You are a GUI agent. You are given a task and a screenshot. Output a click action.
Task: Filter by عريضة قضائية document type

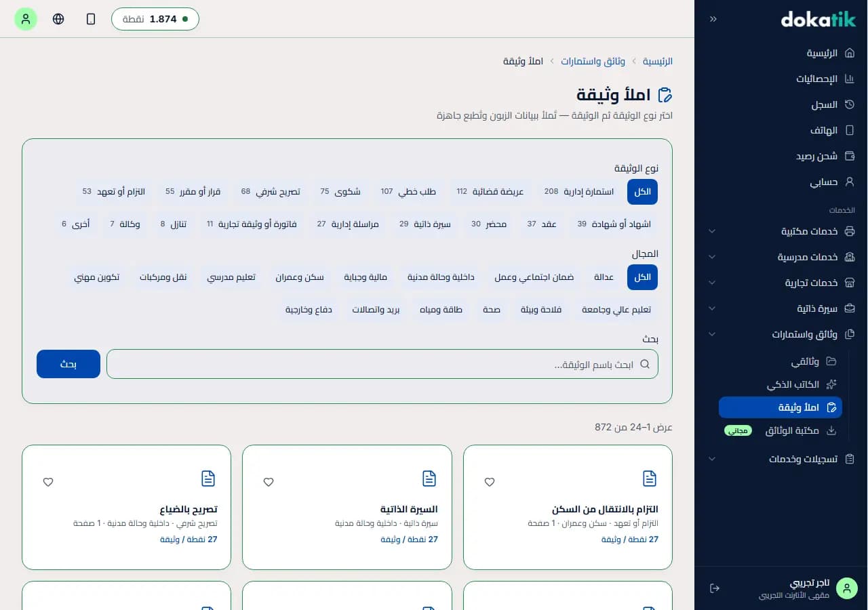point(490,192)
